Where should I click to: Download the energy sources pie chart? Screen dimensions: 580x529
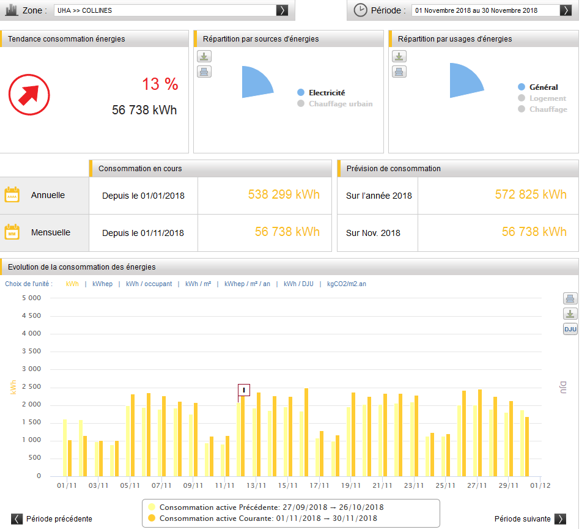[204, 56]
